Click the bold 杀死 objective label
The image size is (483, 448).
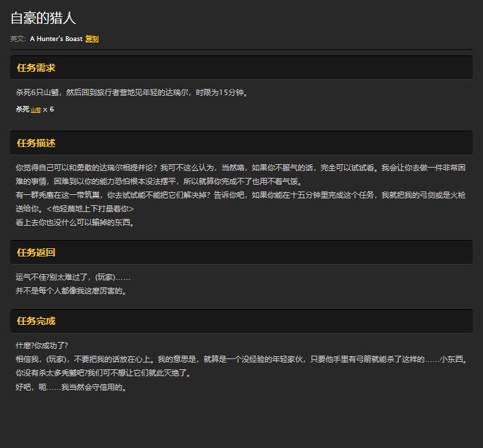(x=22, y=109)
